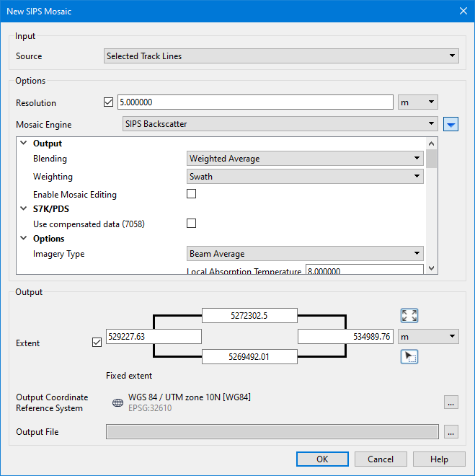Uncheck the Extent checkbox

(97, 343)
